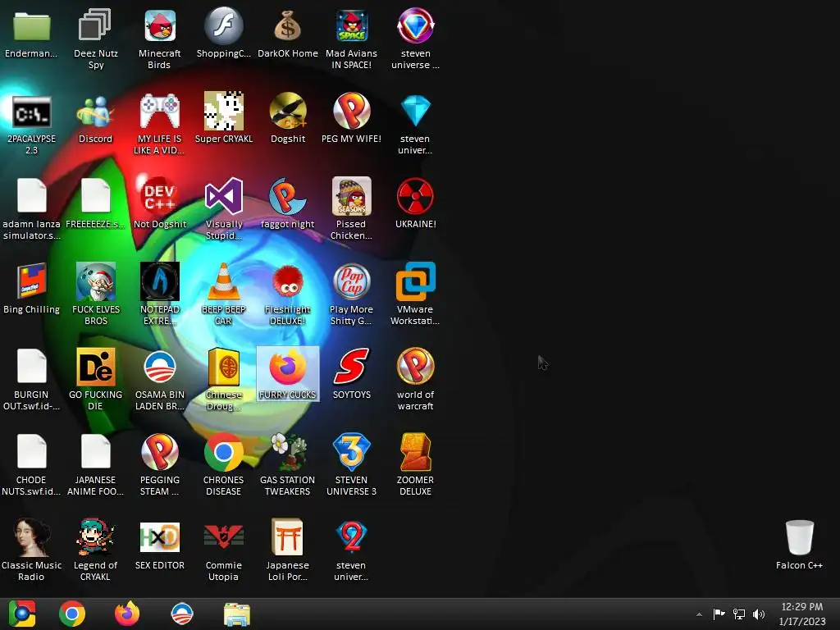This screenshot has width=840, height=630.
Task: Select the Dogshit eagle icon
Action: coord(288,112)
